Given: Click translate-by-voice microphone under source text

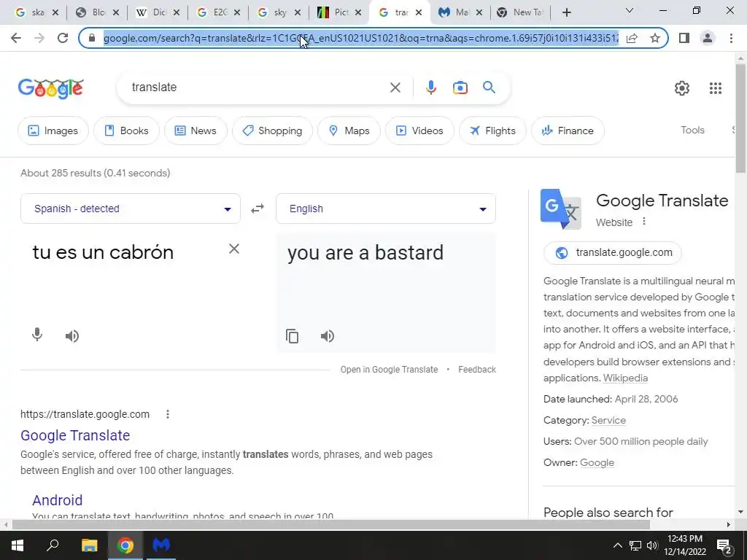Looking at the screenshot, I should click(x=37, y=335).
